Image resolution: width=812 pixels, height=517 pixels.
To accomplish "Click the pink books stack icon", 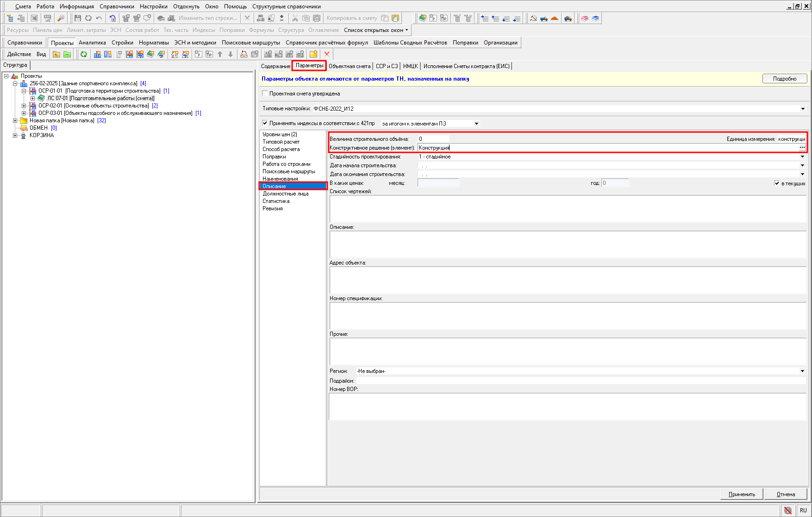I will (x=585, y=18).
